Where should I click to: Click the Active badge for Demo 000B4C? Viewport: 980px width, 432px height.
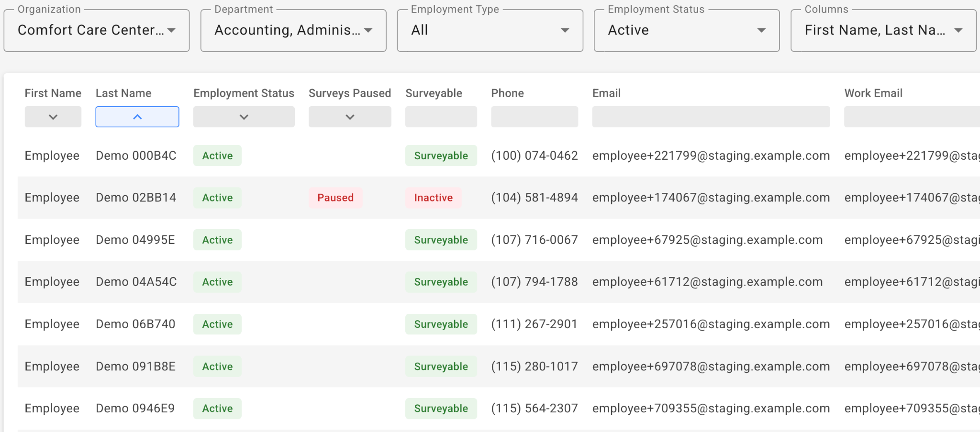[217, 156]
